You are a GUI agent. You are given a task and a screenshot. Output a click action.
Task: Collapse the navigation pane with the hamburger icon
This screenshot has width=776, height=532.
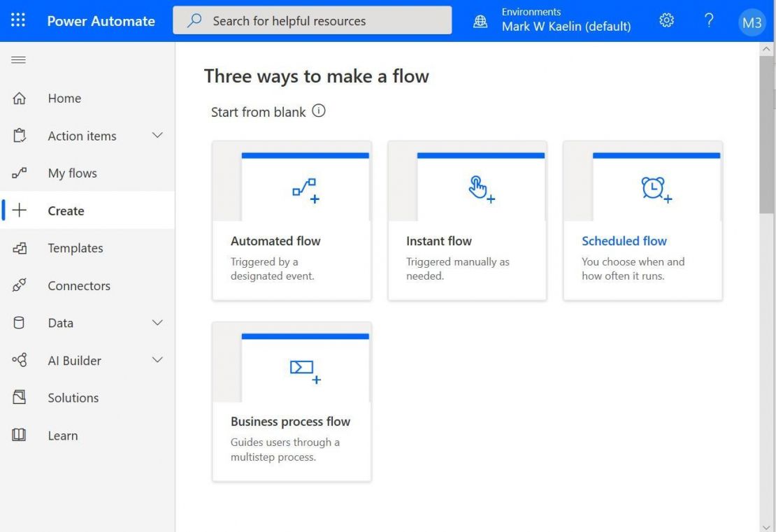pos(18,59)
